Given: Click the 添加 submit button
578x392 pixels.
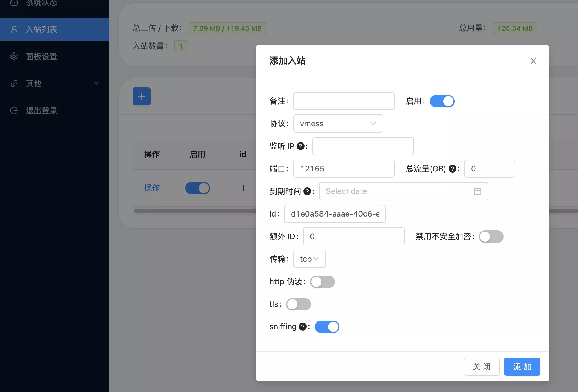Looking at the screenshot, I should pyautogui.click(x=522, y=367).
